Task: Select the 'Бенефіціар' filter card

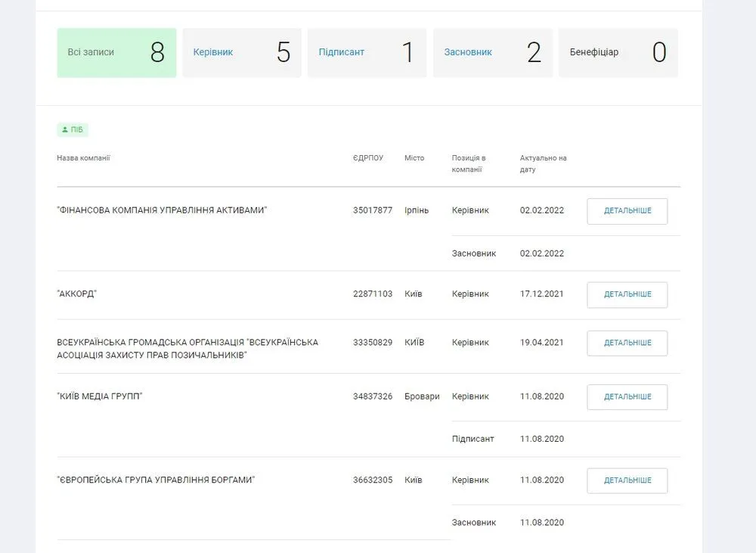Action: (618, 53)
